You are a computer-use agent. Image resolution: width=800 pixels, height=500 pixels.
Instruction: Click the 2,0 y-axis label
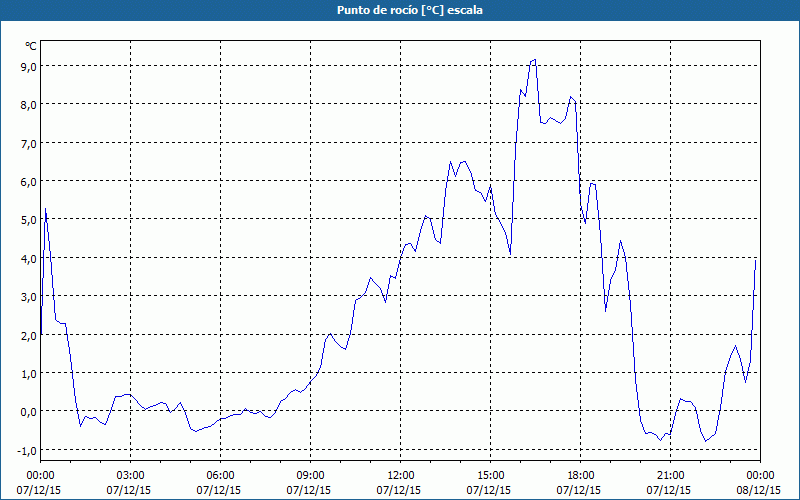[28, 335]
